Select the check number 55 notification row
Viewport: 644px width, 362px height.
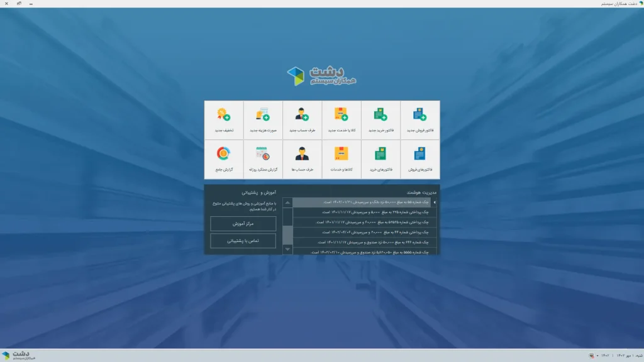coord(362,202)
